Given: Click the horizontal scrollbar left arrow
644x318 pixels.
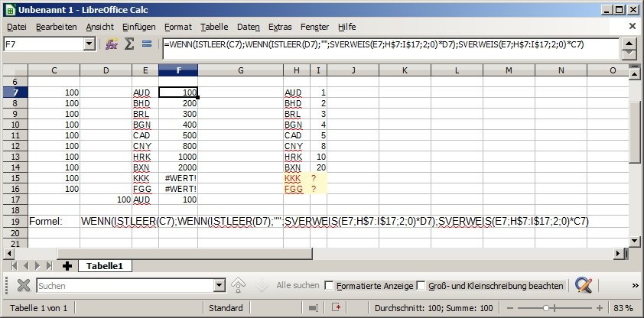Looking at the screenshot, I should click(x=9, y=254).
